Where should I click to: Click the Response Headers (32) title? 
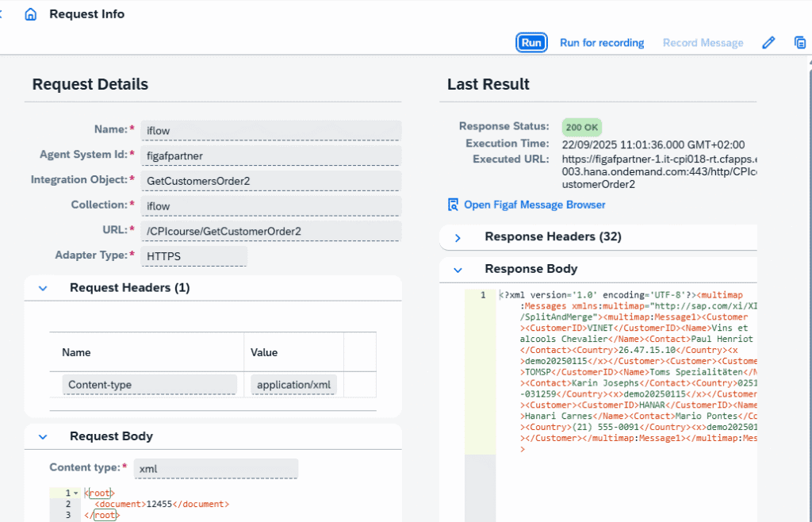pos(553,236)
